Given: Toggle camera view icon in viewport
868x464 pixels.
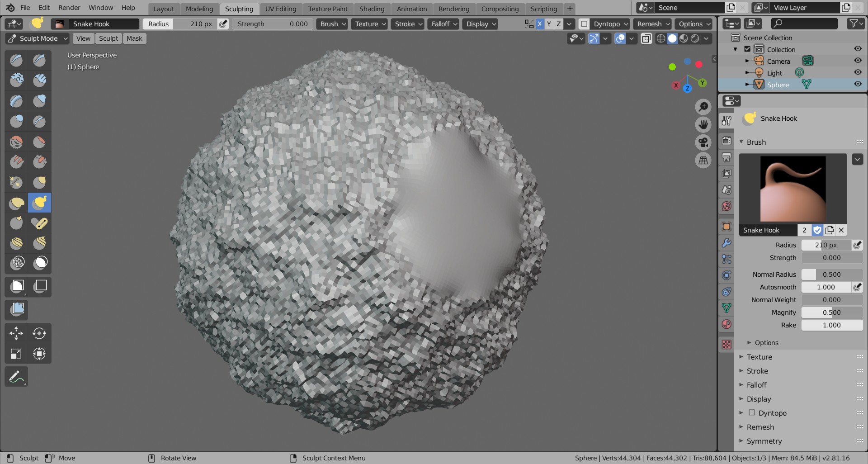Looking at the screenshot, I should point(703,142).
